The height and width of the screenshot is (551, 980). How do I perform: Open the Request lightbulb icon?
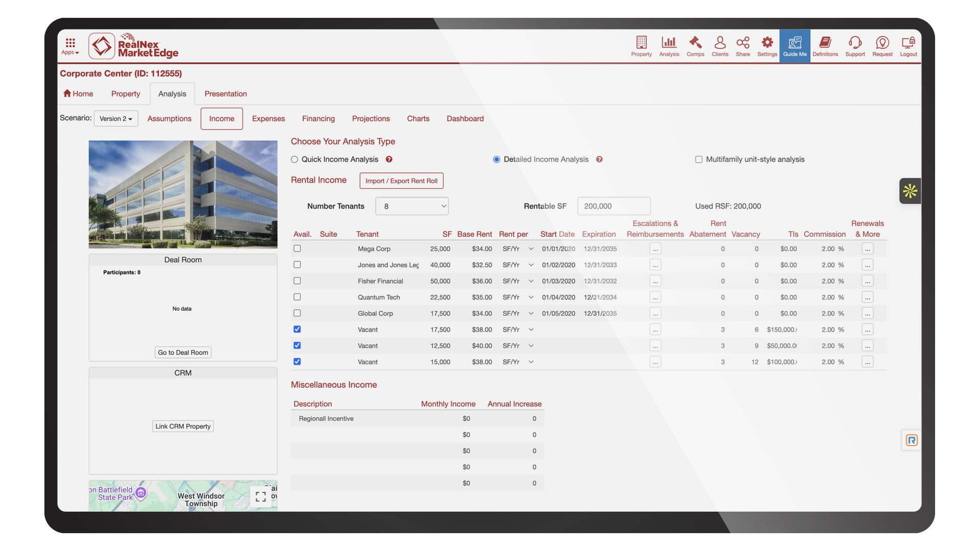click(x=882, y=46)
